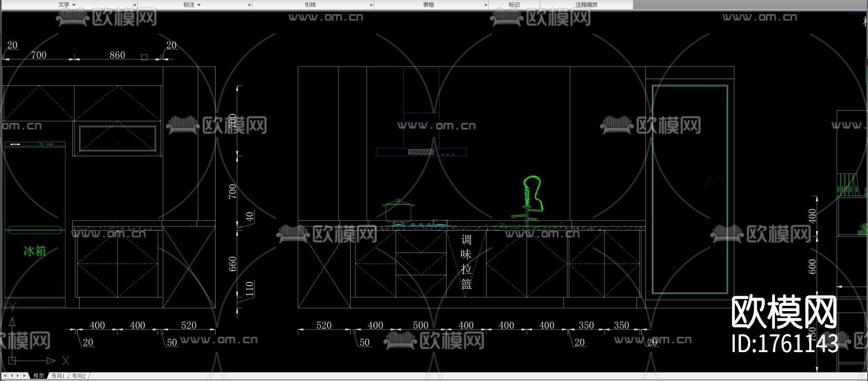Select the 860 dimension text
This screenshot has width=868, height=381.
point(117,55)
